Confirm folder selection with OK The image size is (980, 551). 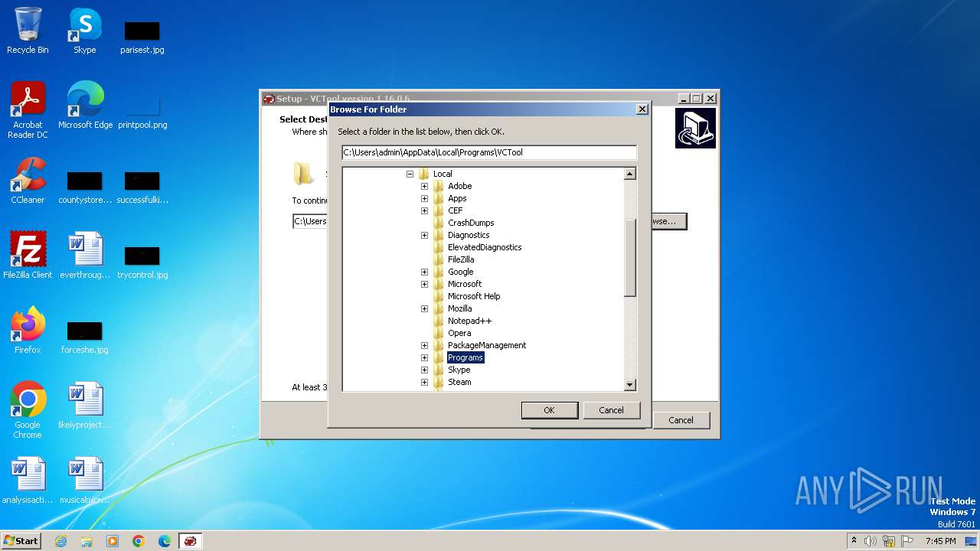549,410
